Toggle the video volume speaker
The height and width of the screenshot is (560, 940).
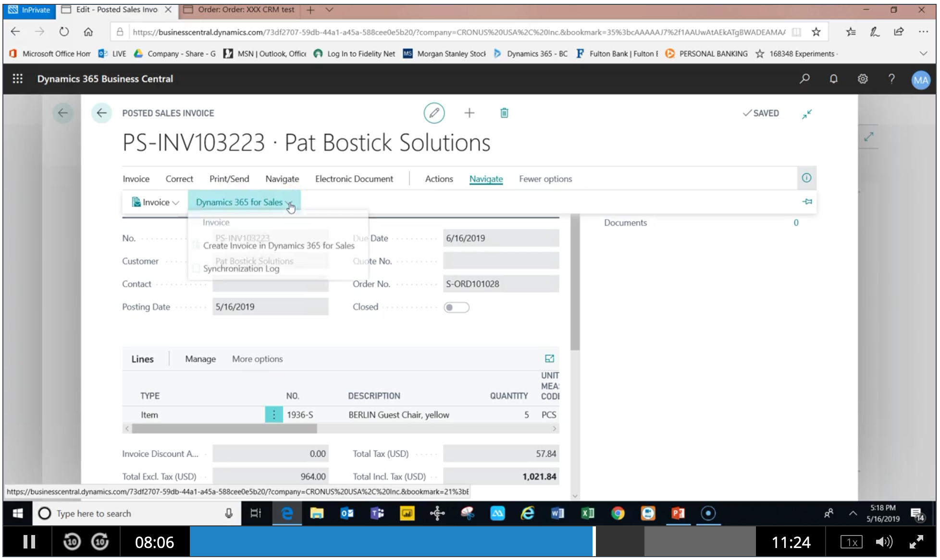pos(883,543)
